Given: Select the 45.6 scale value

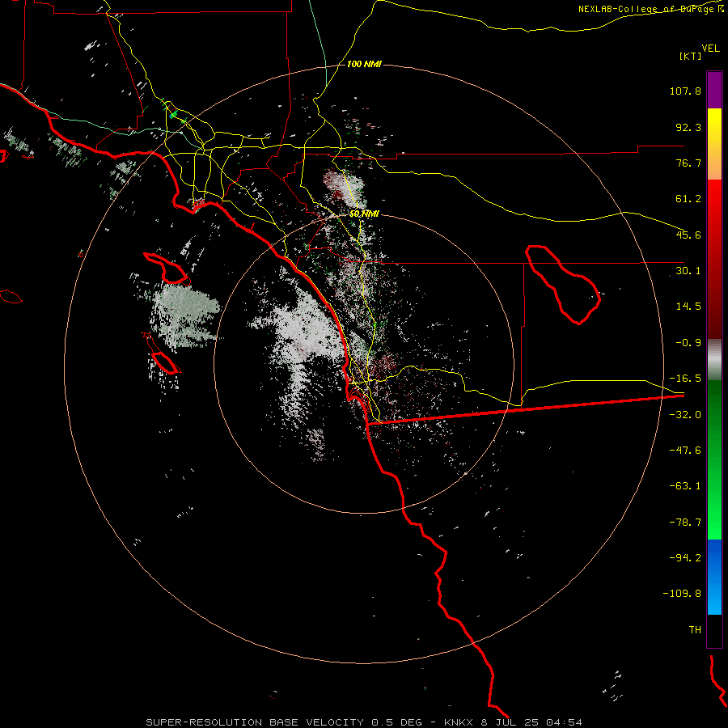Looking at the screenshot, I should pyautogui.click(x=688, y=235).
